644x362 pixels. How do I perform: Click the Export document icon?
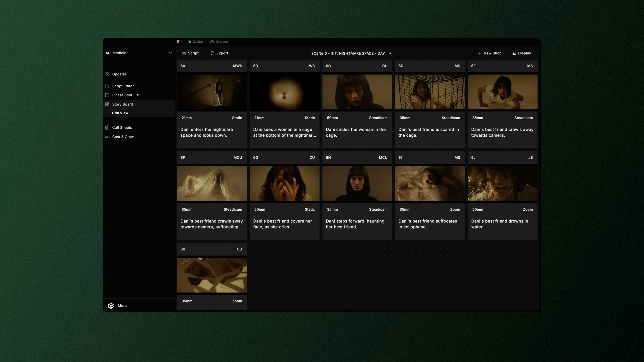click(x=212, y=53)
